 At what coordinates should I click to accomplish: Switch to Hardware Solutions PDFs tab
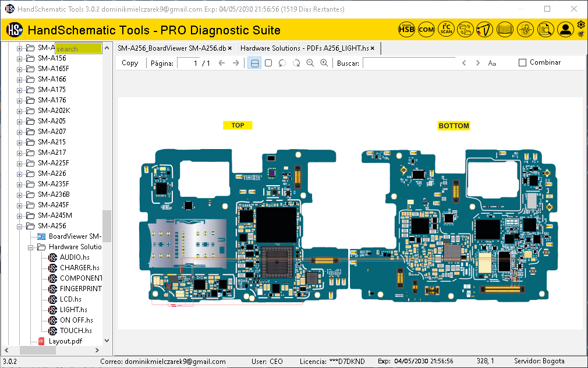point(304,48)
